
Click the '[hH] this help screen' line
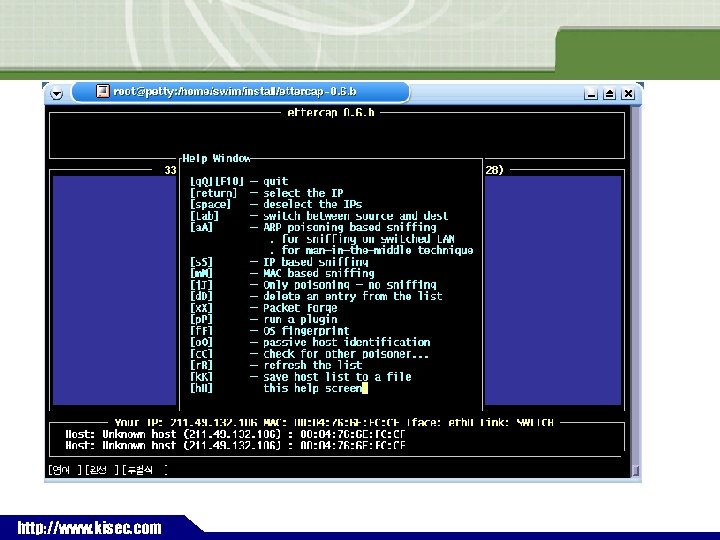(276, 388)
